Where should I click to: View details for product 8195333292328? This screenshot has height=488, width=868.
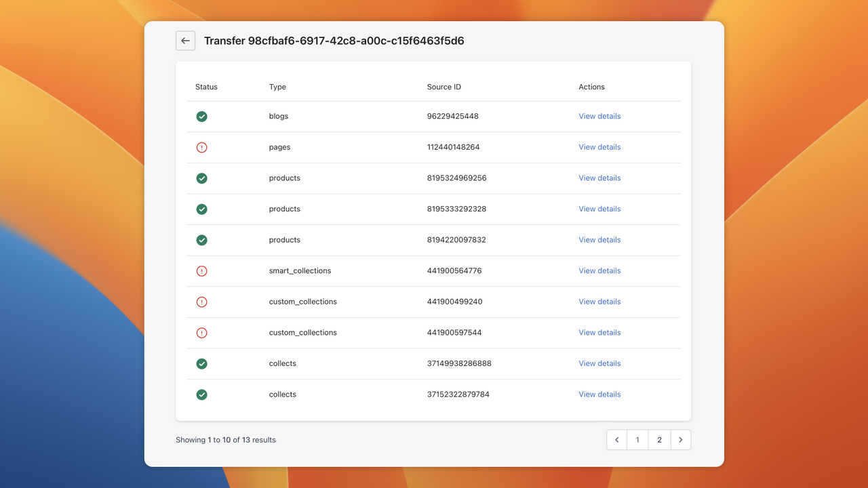click(x=599, y=209)
